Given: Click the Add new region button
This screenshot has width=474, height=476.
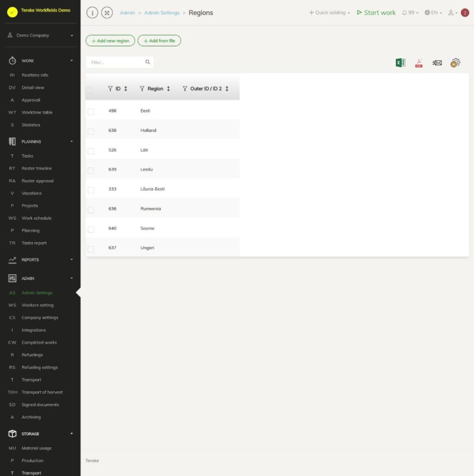Looking at the screenshot, I should click(110, 41).
